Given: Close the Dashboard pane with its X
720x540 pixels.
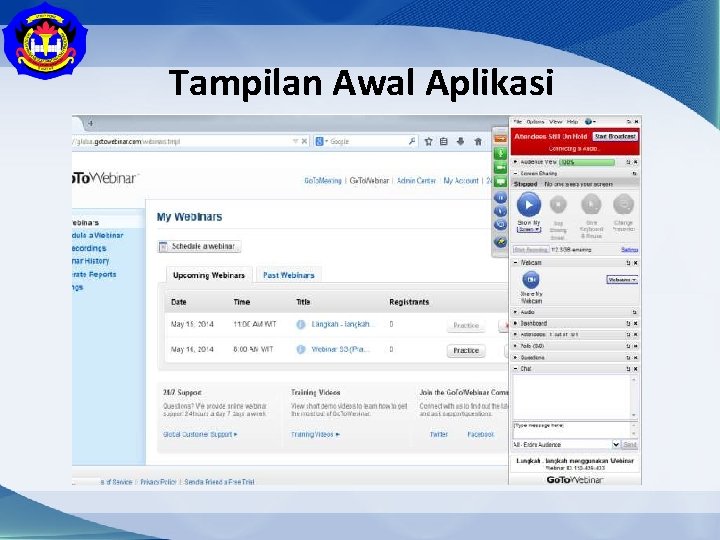Looking at the screenshot, I should coord(636,323).
